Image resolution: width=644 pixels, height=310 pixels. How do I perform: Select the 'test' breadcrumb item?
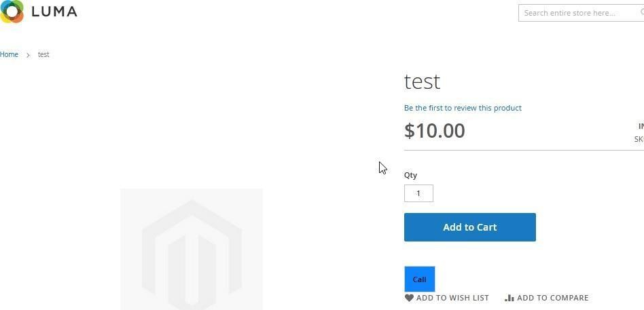pos(43,54)
